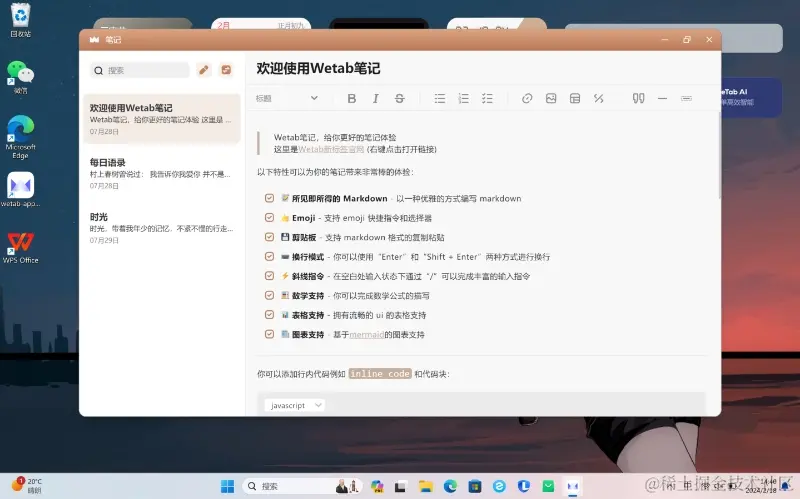Viewport: 800px width, 499px height.
Task: Open Microsoft Store from the taskbar
Action: (x=475, y=486)
